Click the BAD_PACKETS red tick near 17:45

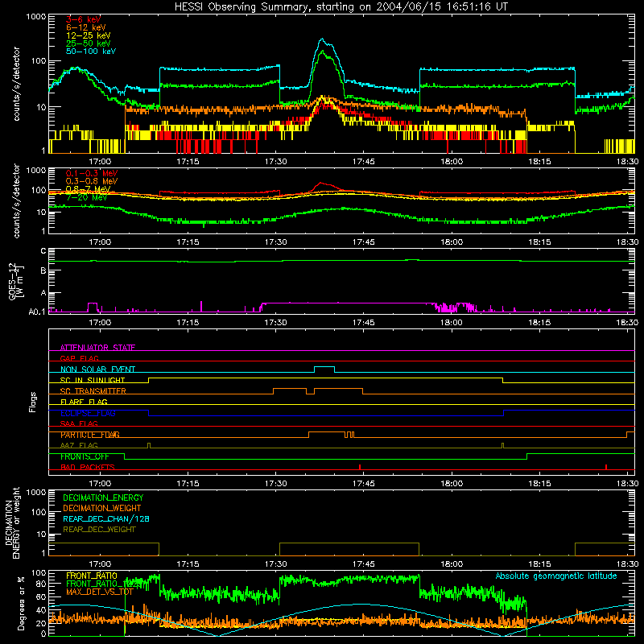[x=360, y=467]
